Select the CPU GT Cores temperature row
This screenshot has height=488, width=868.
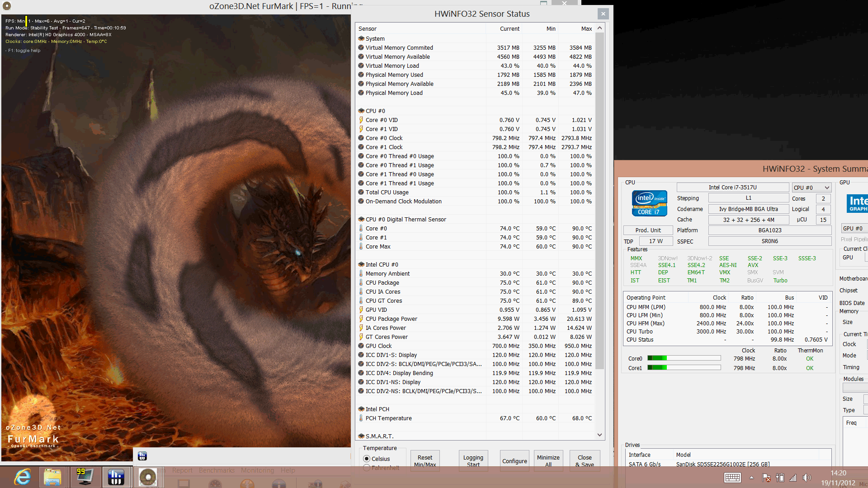(x=475, y=301)
